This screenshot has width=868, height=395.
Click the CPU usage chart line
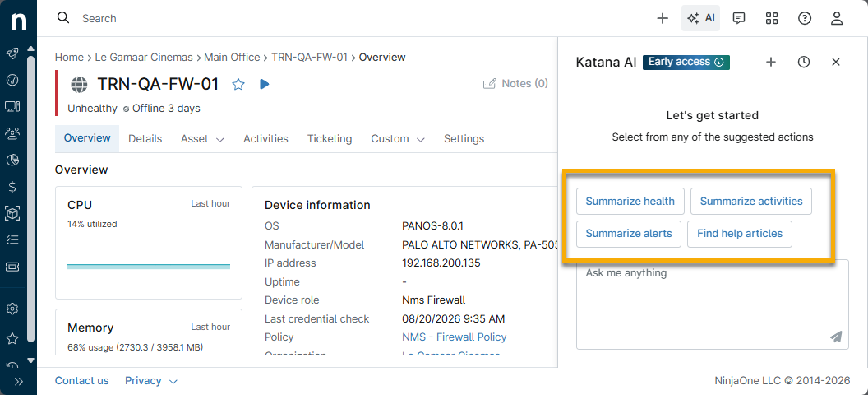click(x=148, y=267)
